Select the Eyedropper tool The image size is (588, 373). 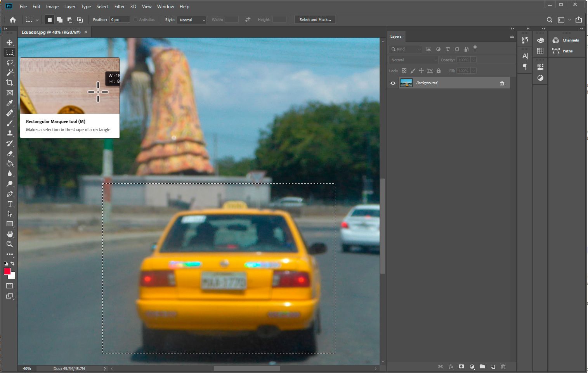10,103
